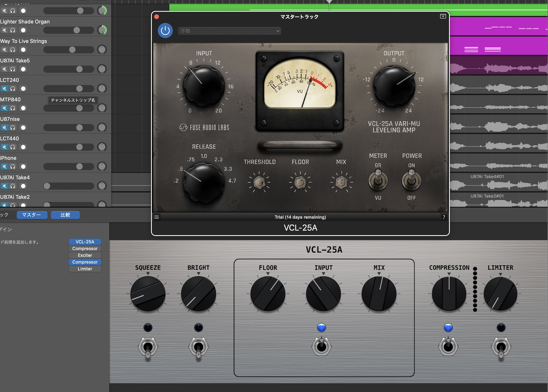Solo the iPhone track
Image resolution: width=548 pixels, height=392 pixels.
(x=13, y=167)
